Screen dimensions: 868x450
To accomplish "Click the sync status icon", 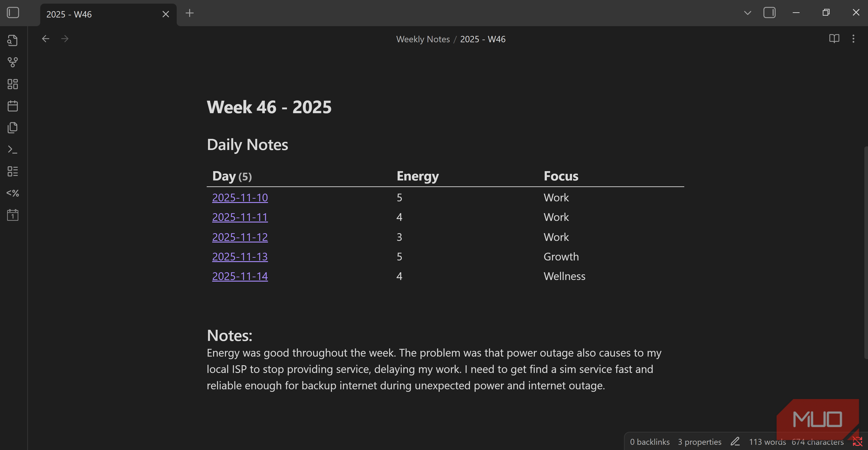I will point(857,442).
